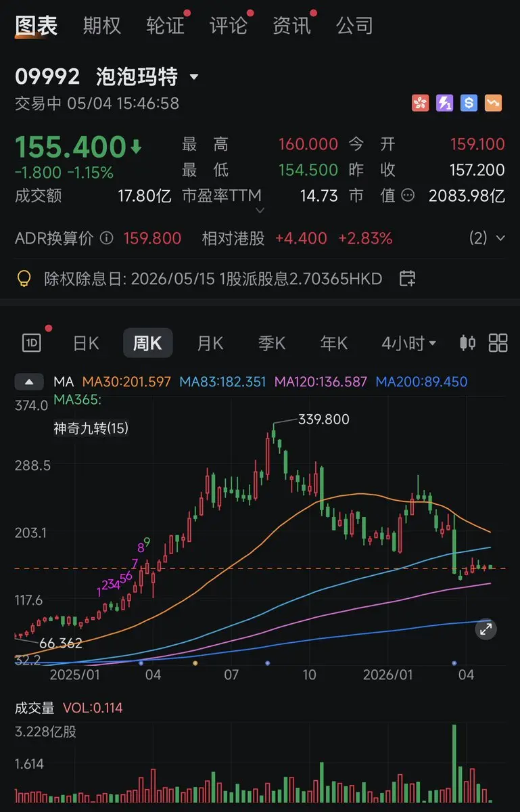Tap the 相对港股 +4.400 value
Image resolution: width=520 pixels, height=812 pixels.
301,238
